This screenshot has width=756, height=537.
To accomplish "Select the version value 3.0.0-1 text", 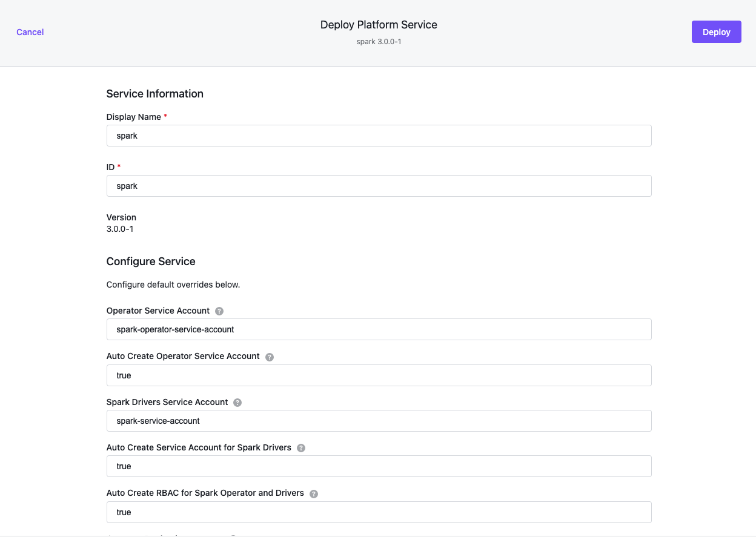I will 120,229.
